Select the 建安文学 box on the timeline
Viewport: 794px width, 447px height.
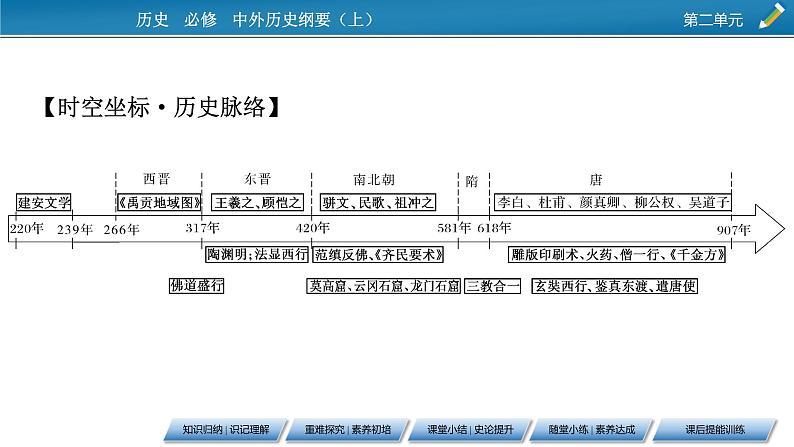pyautogui.click(x=44, y=203)
